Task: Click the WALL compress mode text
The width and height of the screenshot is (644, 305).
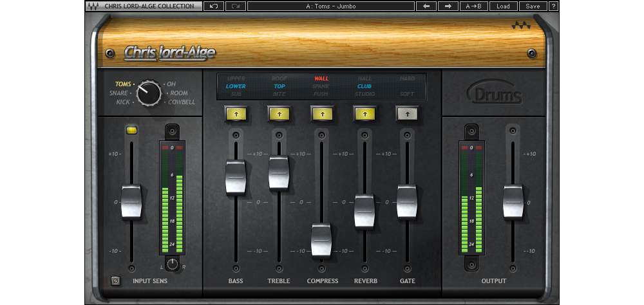Action: [x=321, y=79]
